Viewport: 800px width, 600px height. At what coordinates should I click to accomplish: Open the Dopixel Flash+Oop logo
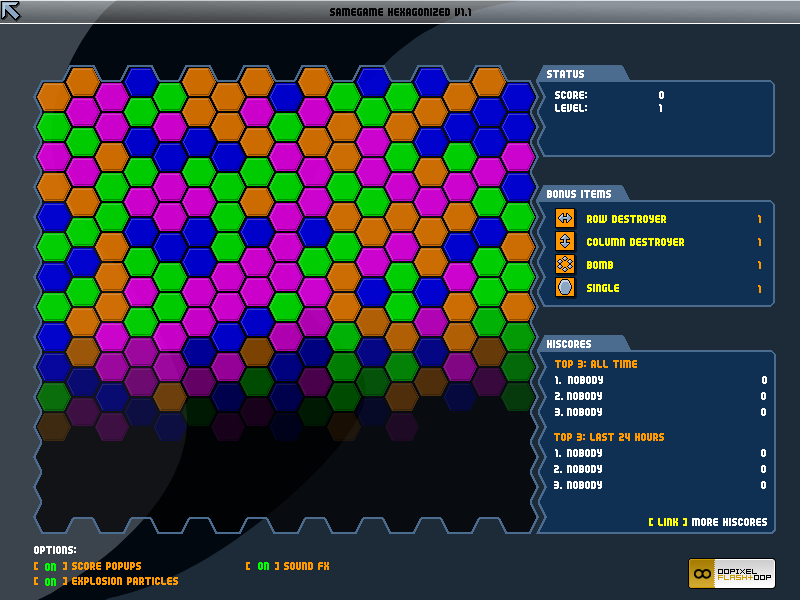(x=732, y=573)
